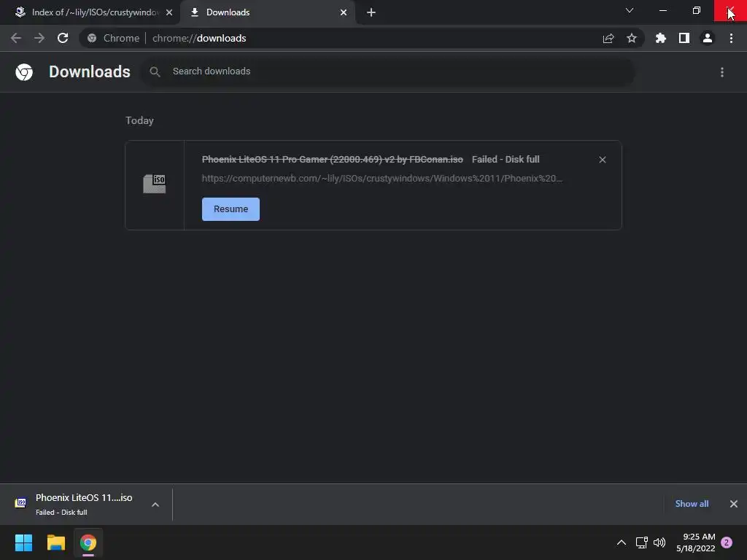
Task: Click Show all in the download shelf
Action: click(692, 504)
